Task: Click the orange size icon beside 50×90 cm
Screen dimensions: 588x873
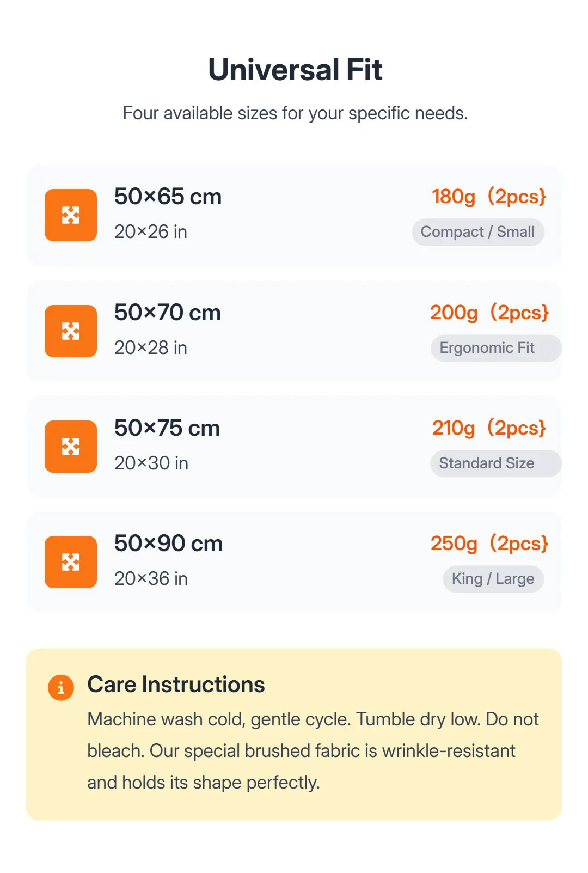Action: tap(71, 562)
